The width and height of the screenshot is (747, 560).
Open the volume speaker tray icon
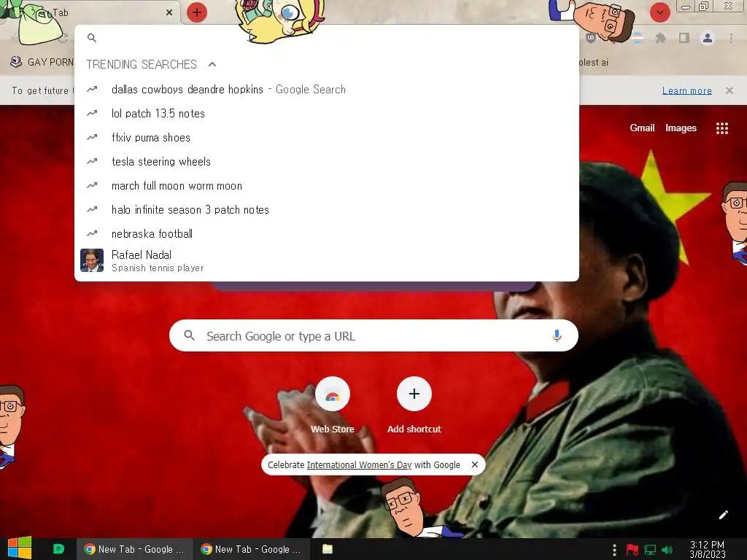click(x=667, y=550)
